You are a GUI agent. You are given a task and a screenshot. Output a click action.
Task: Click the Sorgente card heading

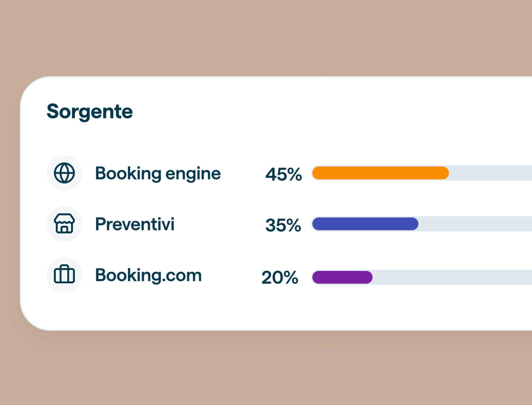[x=90, y=112]
